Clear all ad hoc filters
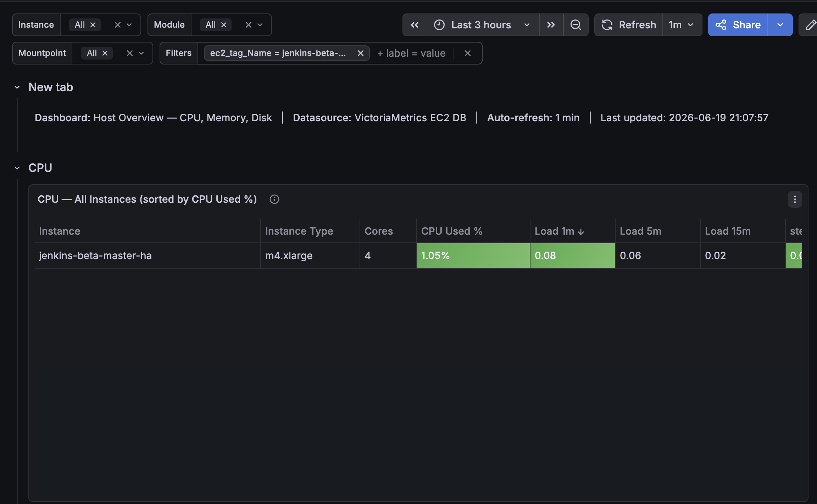 coord(468,53)
